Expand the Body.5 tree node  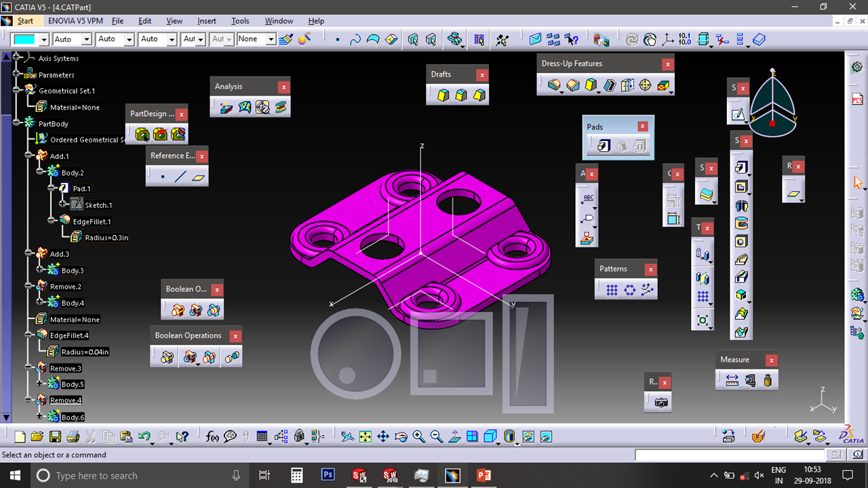(x=40, y=384)
